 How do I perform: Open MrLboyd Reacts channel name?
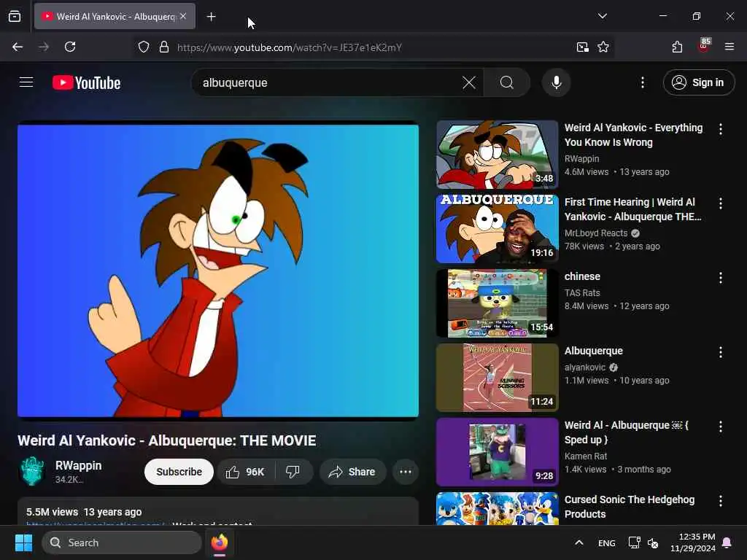596,233
